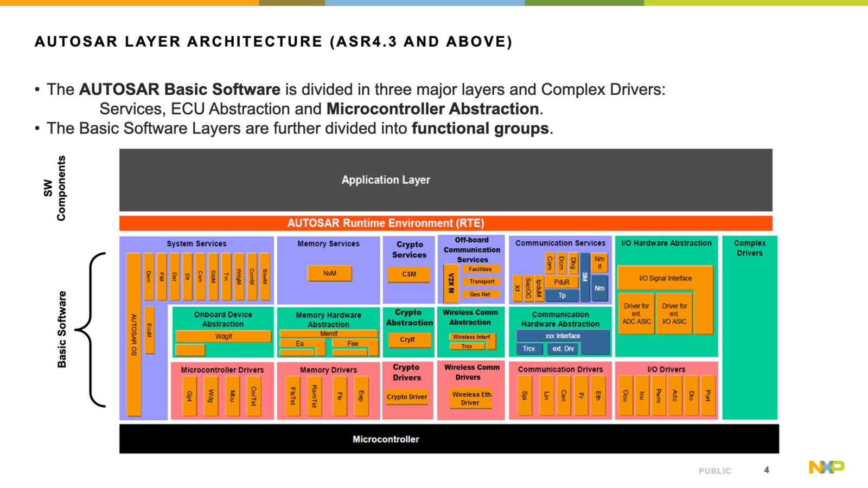Click the green Complex Drivers column
The image size is (868, 488).
pyautogui.click(x=749, y=336)
